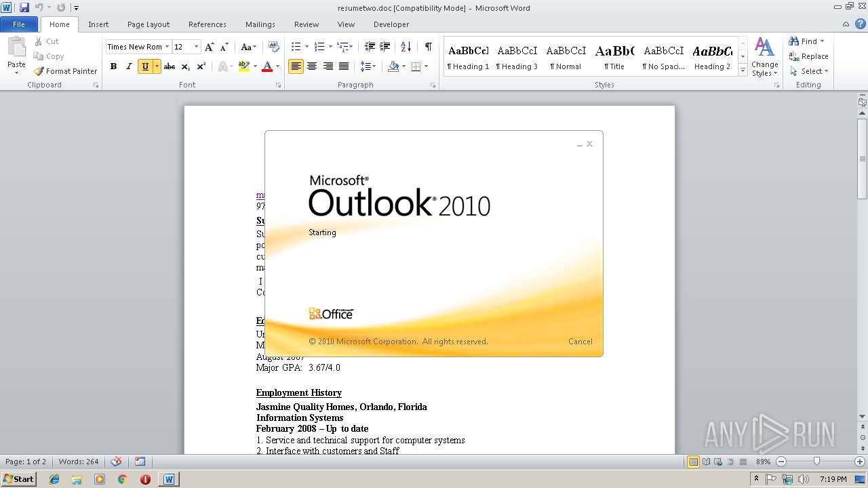Apply the yellow text highlight color

[x=244, y=66]
